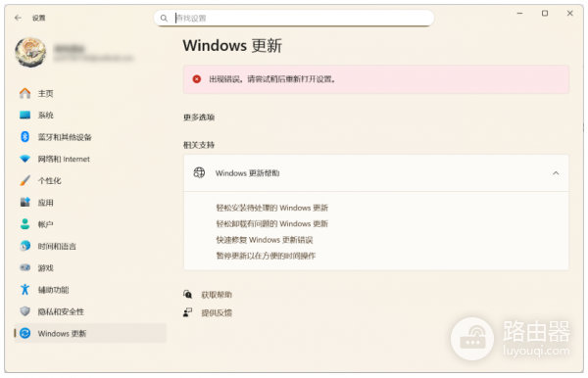Open the user profile avatar

30,53
